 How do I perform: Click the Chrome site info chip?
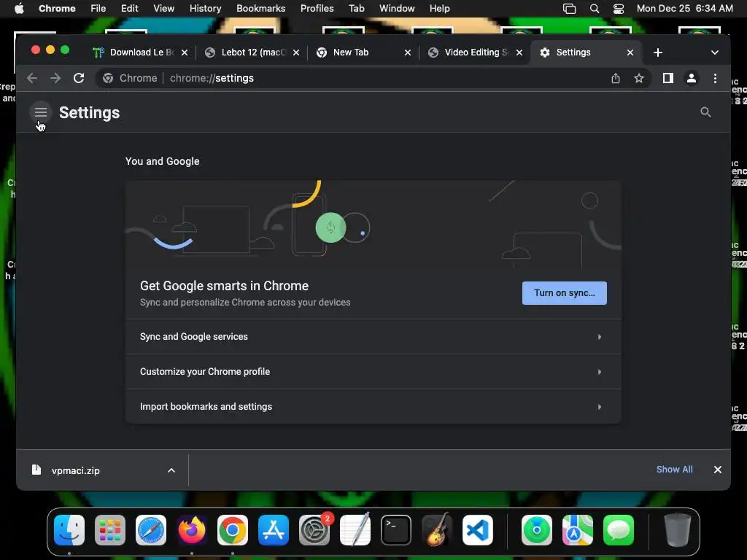coord(130,78)
